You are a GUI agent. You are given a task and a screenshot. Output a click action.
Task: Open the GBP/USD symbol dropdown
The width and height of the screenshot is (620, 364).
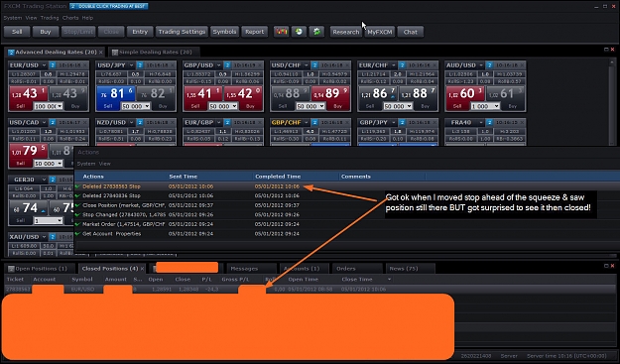pyautogui.click(x=218, y=65)
